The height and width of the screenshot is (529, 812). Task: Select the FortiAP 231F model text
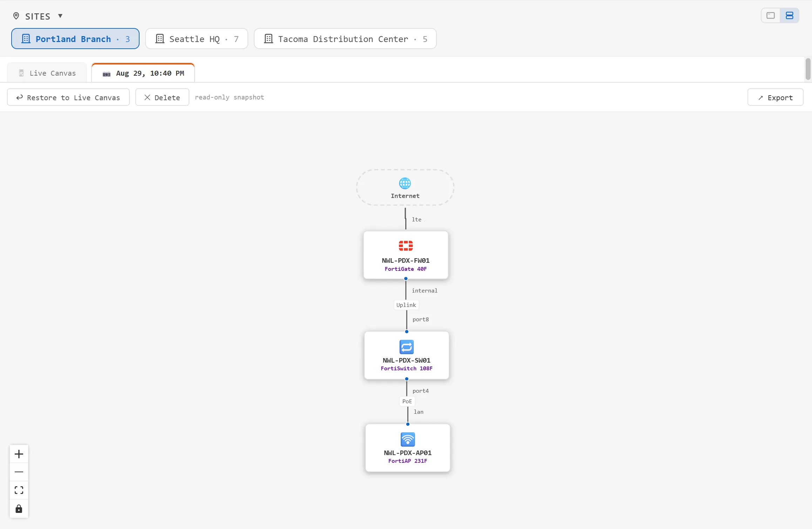408,461
